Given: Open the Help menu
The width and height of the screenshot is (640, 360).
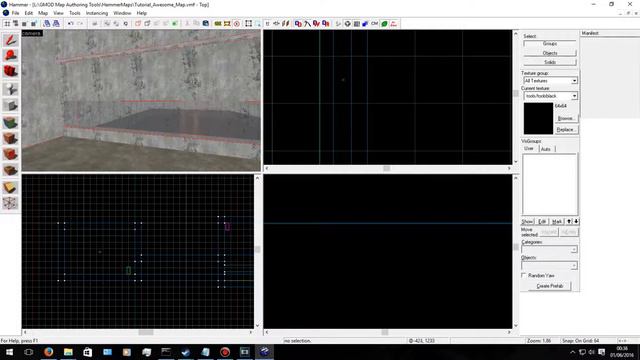Looking at the screenshot, I should [x=142, y=13].
